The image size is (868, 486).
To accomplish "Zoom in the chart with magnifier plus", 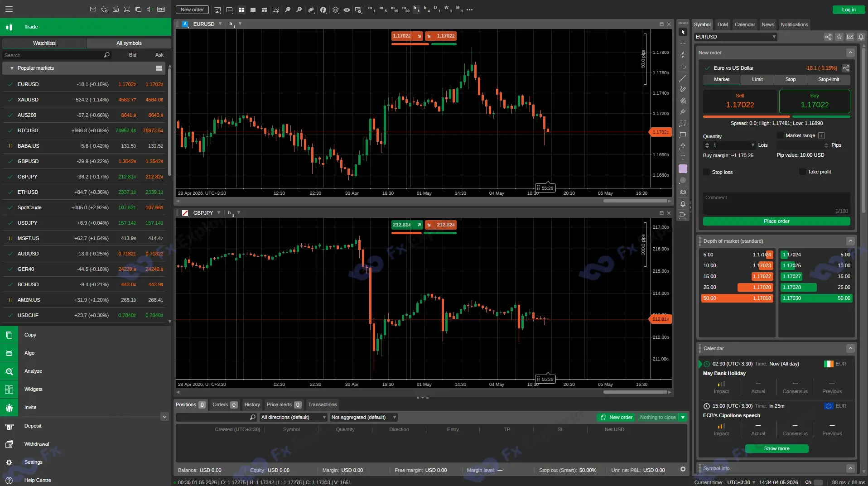I will 299,10.
